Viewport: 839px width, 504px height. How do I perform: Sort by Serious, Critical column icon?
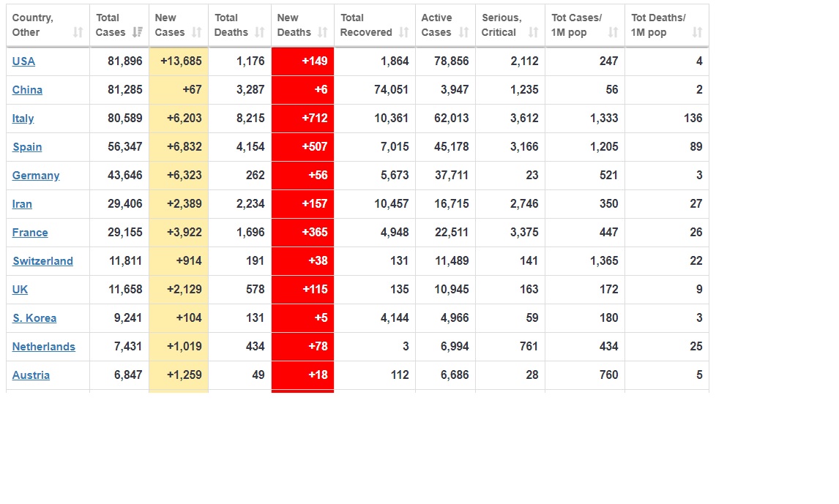point(534,33)
